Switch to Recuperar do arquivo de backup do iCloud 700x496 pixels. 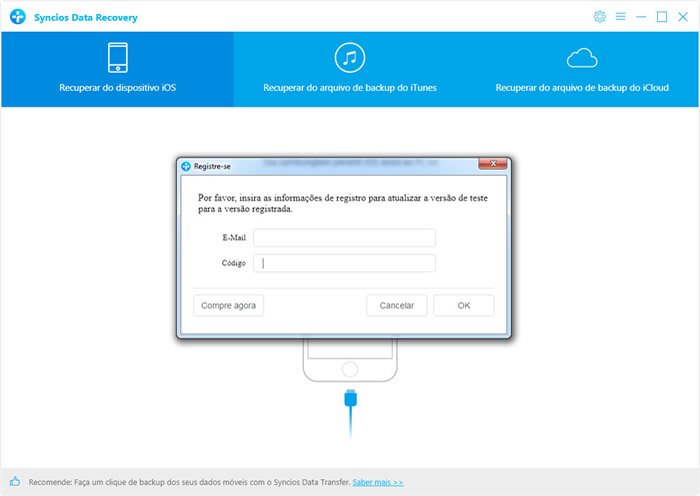coord(582,69)
